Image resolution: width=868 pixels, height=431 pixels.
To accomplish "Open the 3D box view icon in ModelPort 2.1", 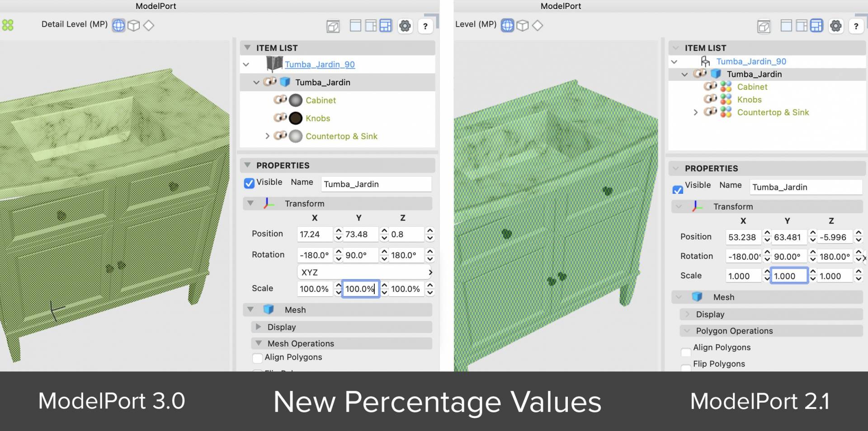I will click(x=764, y=26).
